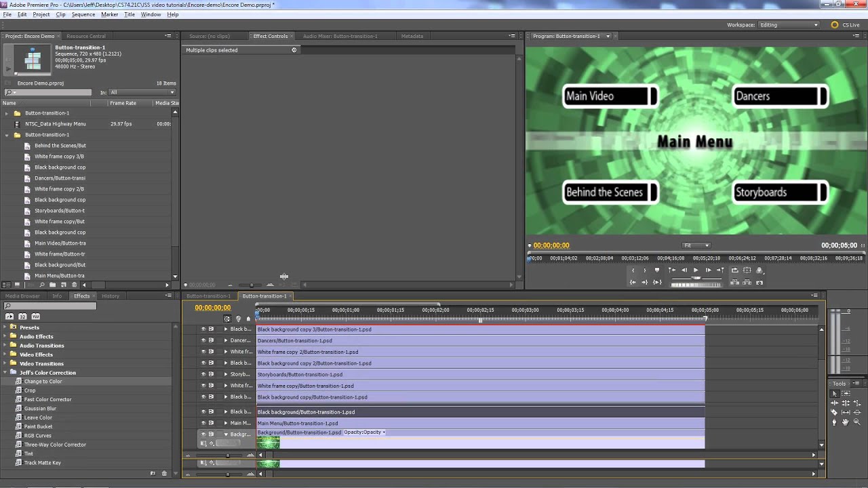Image resolution: width=868 pixels, height=488 pixels.
Task: Select the Pen tool
Action: 834,422
